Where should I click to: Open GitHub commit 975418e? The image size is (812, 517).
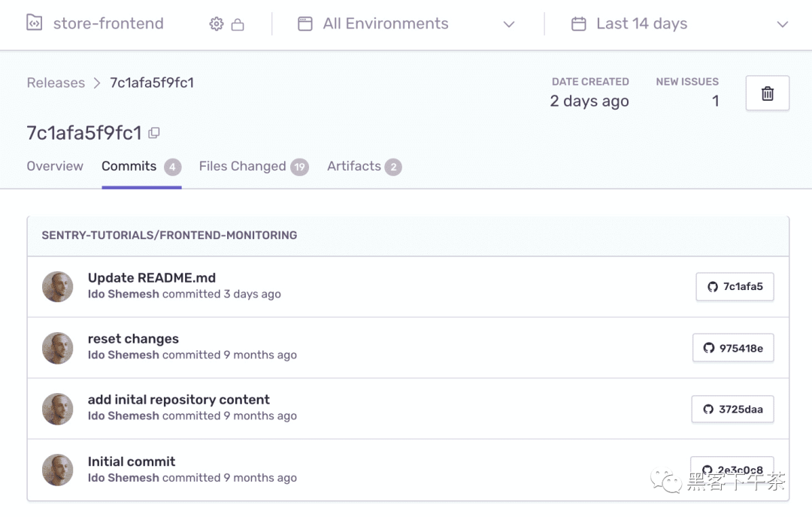[733, 348]
